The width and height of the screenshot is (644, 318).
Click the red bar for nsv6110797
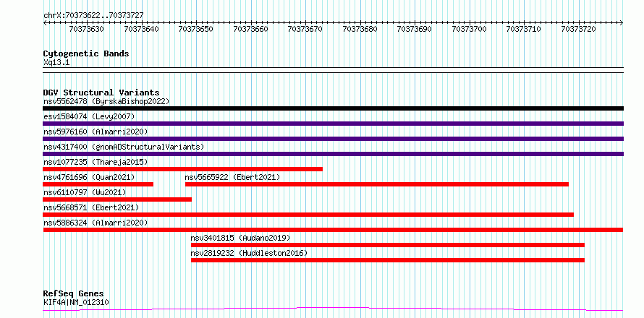(117, 199)
